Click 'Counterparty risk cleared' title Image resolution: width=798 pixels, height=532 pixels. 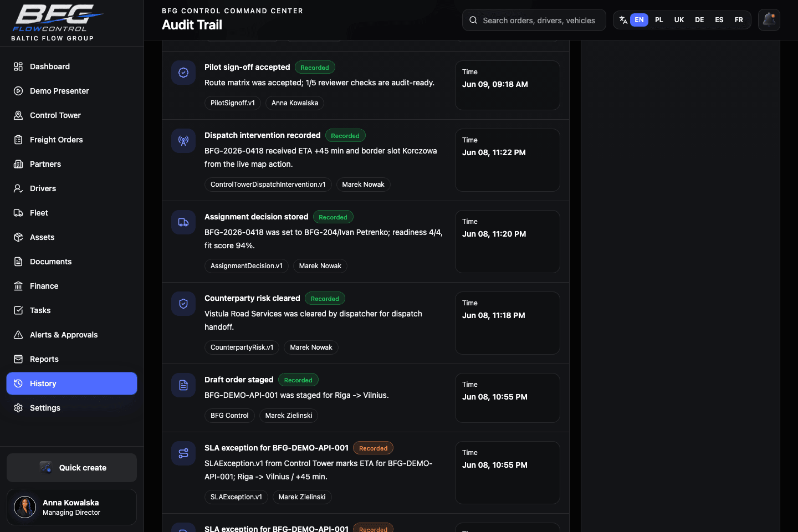click(252, 298)
